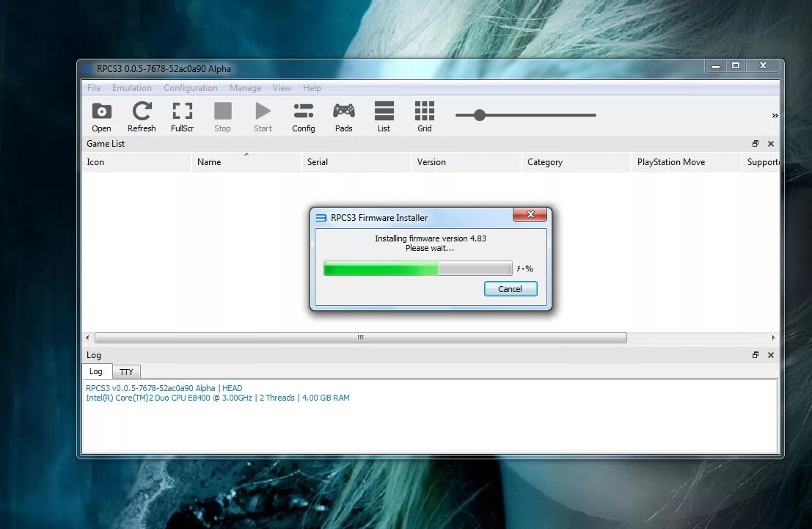Switch to the Log tab

coord(96,371)
